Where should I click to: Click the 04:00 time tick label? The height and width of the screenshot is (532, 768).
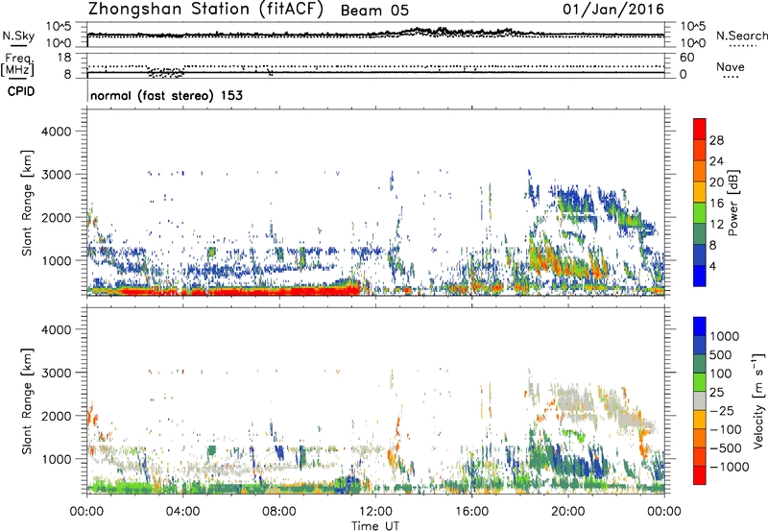click(x=183, y=512)
